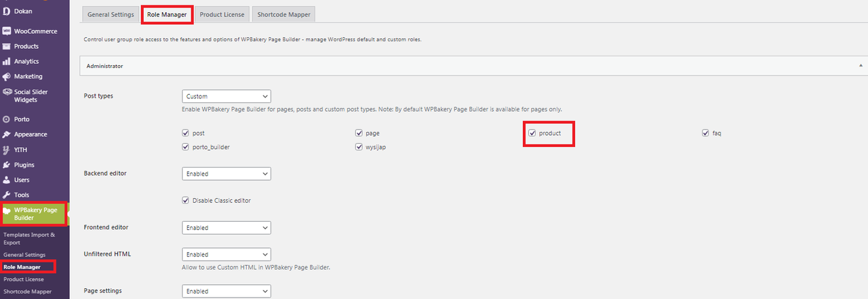This screenshot has height=299, width=868.
Task: Click the Post types label
Action: (98, 96)
